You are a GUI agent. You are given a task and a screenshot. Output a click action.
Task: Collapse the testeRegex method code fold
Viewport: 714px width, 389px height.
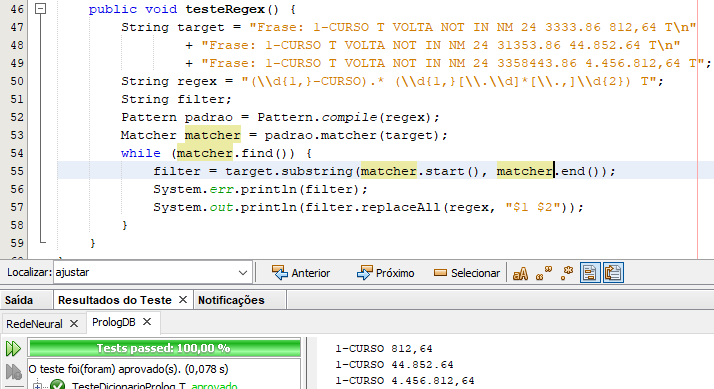(x=41, y=9)
